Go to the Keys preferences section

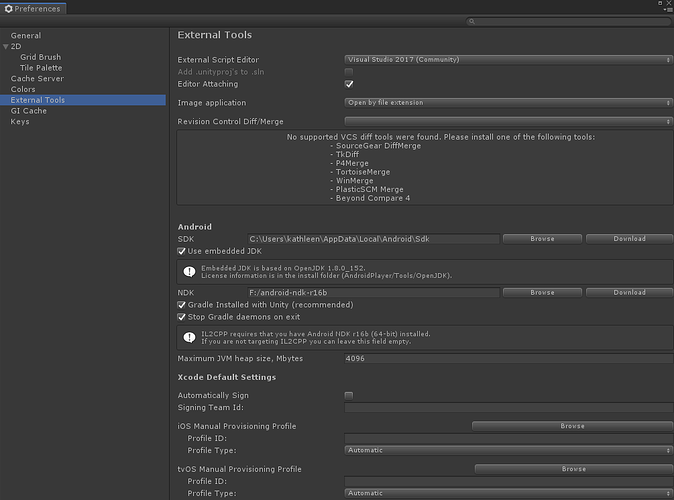click(x=20, y=122)
